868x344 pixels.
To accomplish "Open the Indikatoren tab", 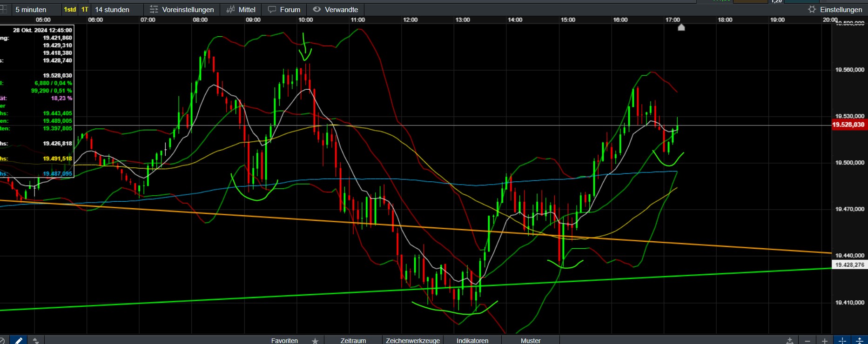I will (472, 341).
